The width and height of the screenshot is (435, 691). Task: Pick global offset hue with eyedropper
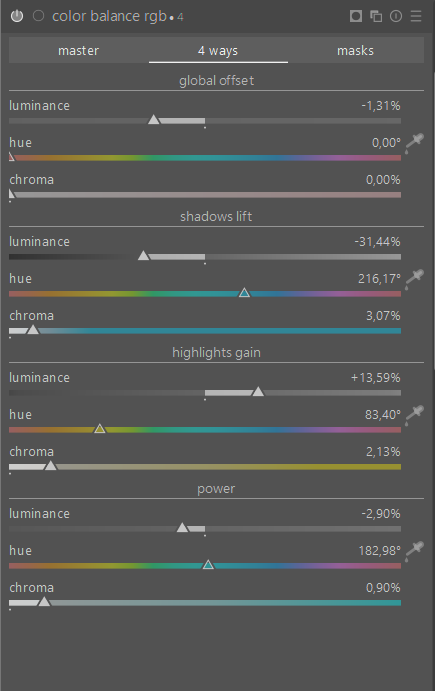pyautogui.click(x=414, y=143)
